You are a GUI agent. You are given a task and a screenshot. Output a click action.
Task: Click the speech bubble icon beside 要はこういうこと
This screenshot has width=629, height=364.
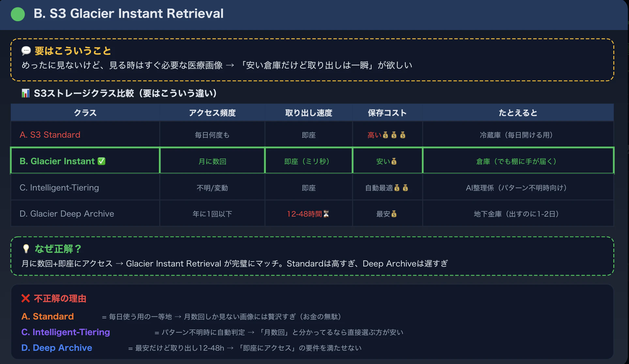pyautogui.click(x=26, y=51)
